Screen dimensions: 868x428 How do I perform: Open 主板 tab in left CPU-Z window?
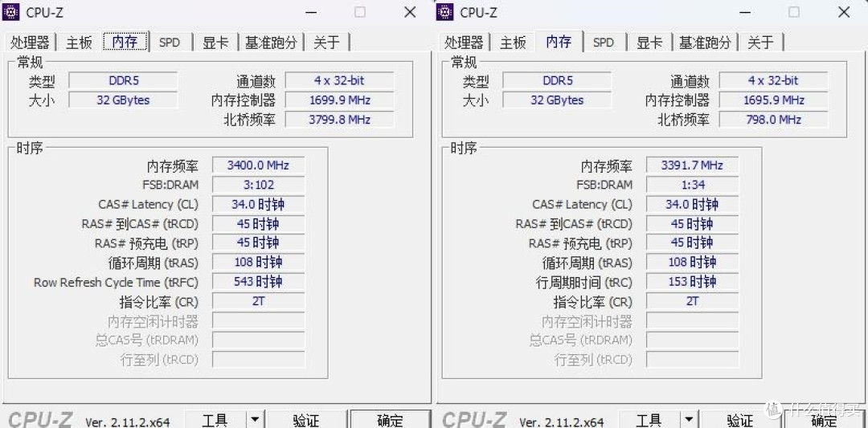(x=79, y=43)
